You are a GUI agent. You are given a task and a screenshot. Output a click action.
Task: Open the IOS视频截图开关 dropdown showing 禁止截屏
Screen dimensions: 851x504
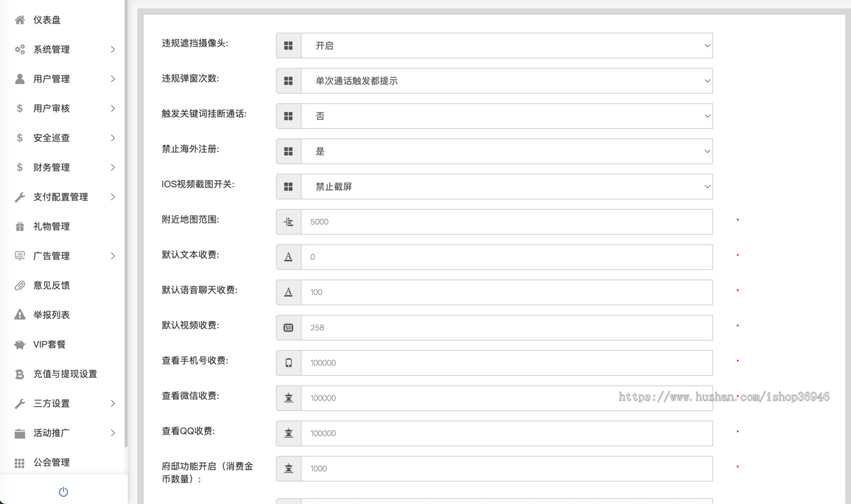coord(507,186)
